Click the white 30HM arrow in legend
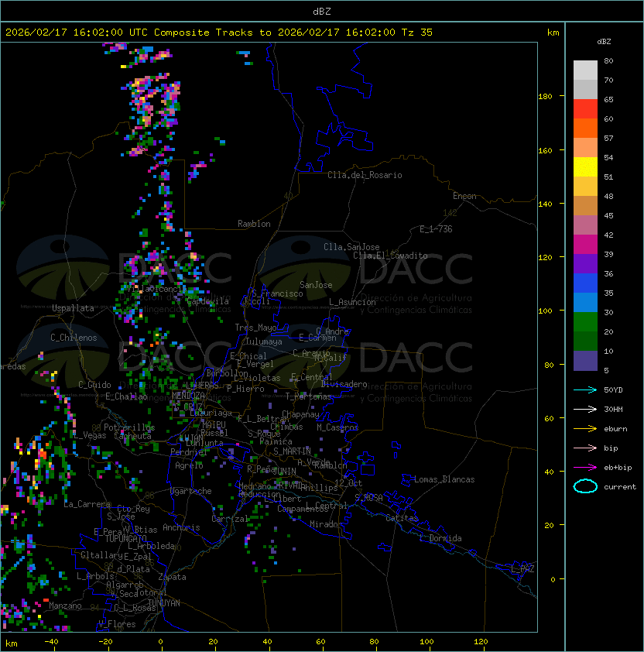Viewport: 644px width, 652px height. click(585, 410)
